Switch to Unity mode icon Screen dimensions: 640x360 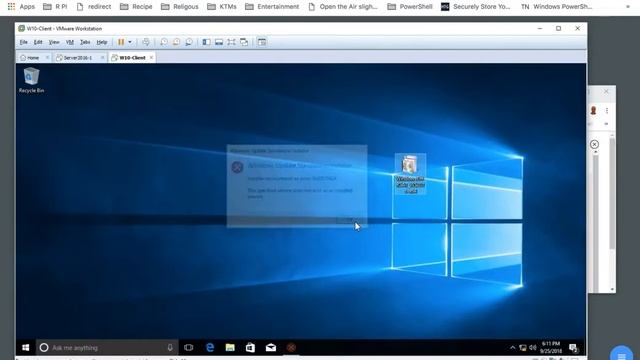click(x=244, y=42)
